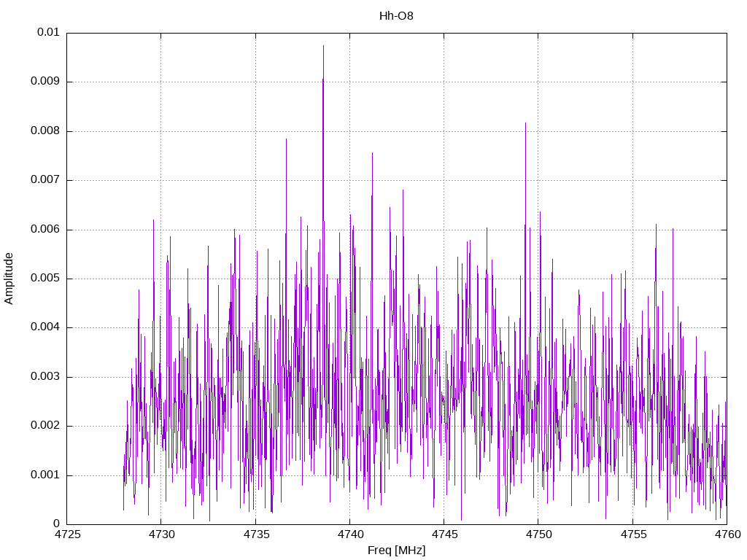Click the tallest spectrum peak near 4738.6 MHz

click(x=323, y=46)
